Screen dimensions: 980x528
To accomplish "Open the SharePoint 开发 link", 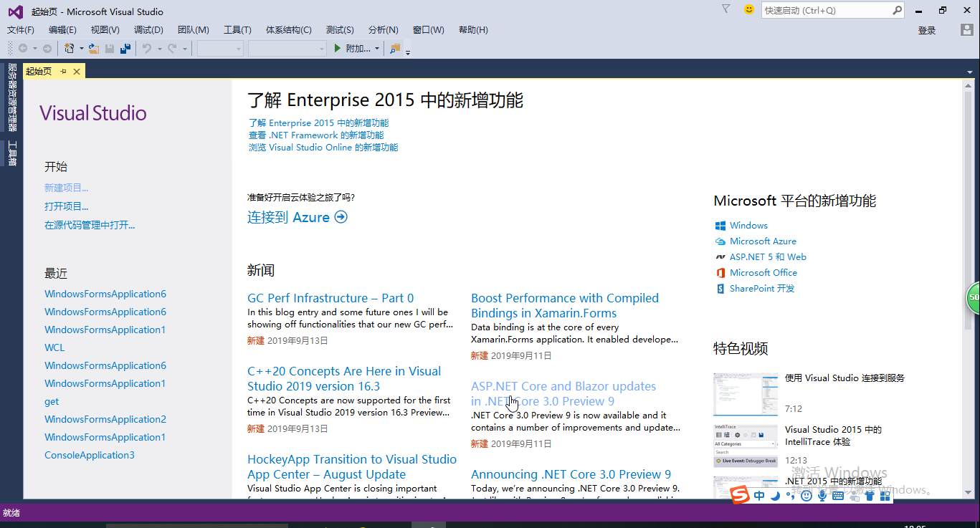I will 762,289.
